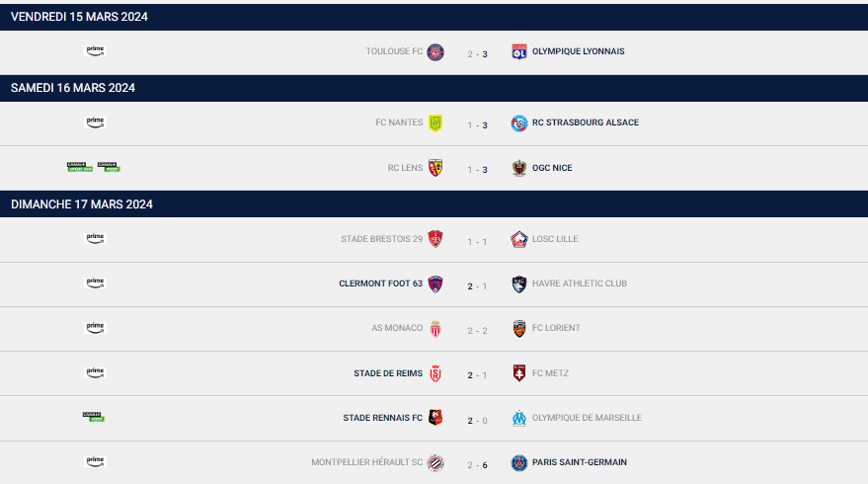Open the Clermont Foot 63 team link
This screenshot has height=484, width=868.
pyautogui.click(x=380, y=283)
